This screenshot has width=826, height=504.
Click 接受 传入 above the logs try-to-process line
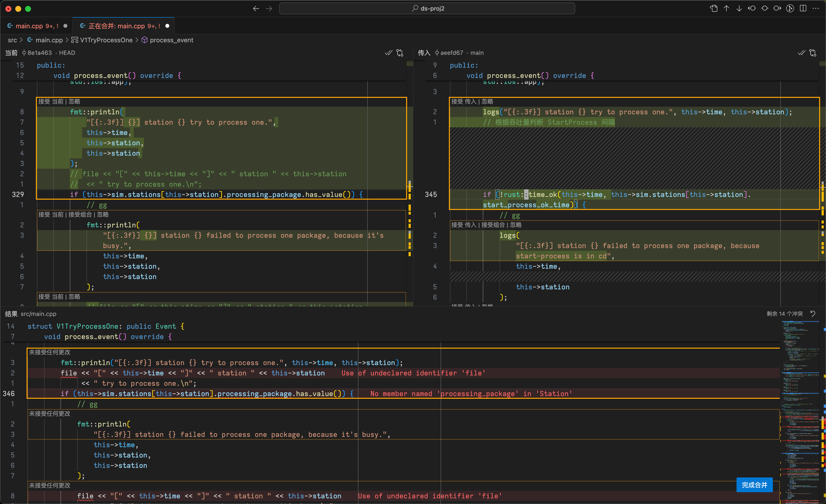tap(464, 101)
